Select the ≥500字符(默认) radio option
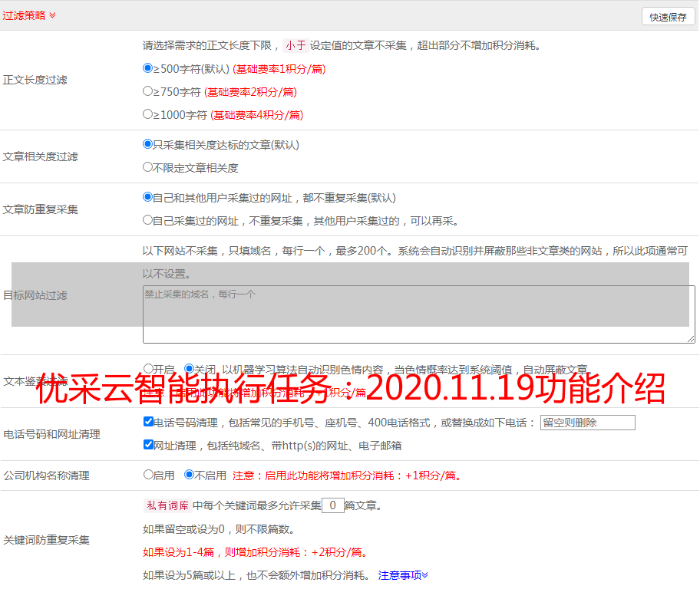 [x=148, y=67]
